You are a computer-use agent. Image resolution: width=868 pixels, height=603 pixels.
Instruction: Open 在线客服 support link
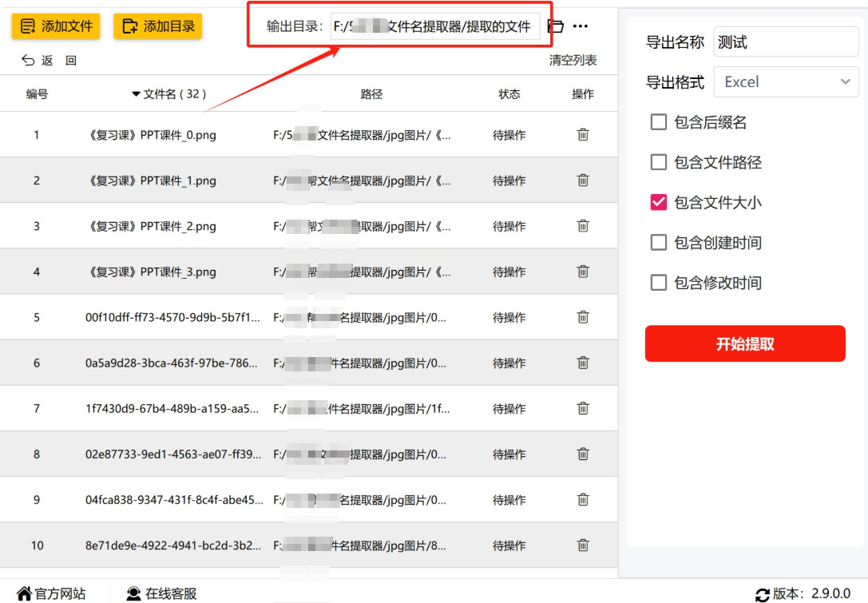[x=161, y=593]
